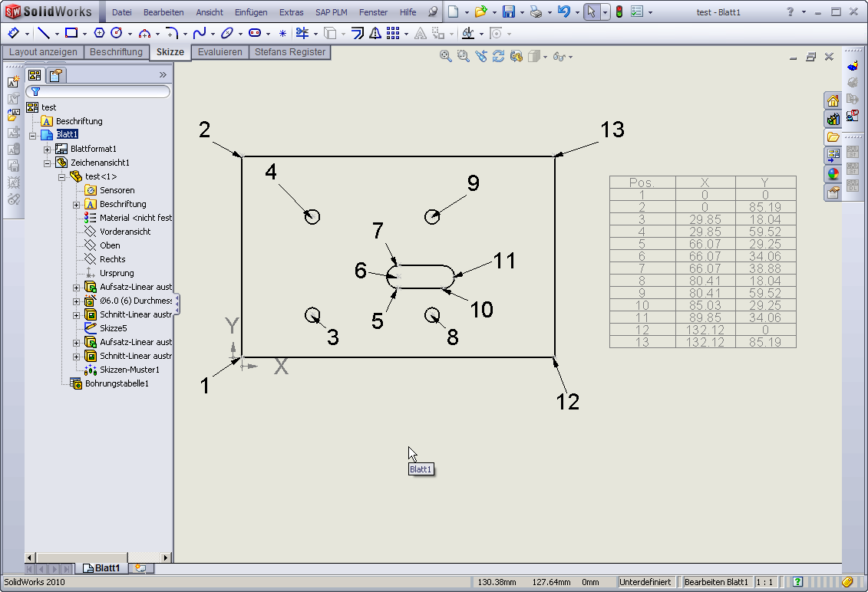Collapse the test<1> tree node
This screenshot has width=868, height=592.
[x=61, y=177]
